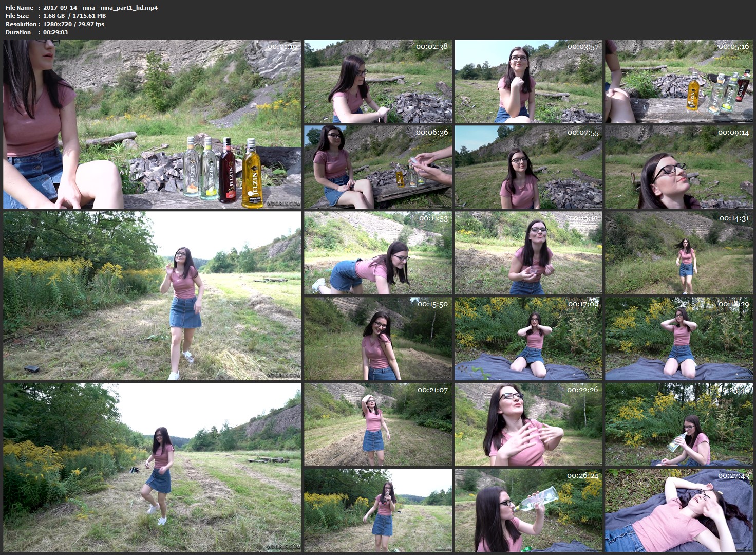Click the 00:06:36 timestamp label

[431, 133]
